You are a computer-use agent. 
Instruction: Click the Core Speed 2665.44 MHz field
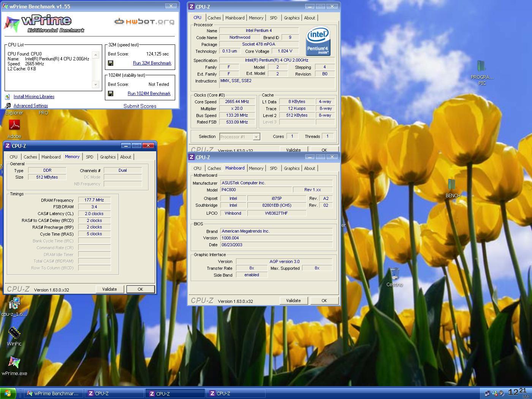tap(237, 102)
